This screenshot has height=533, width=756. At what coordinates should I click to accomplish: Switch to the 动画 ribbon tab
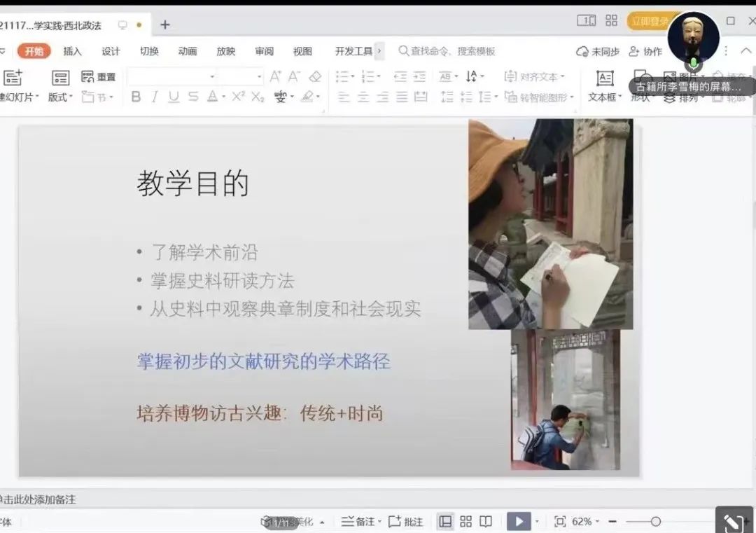point(187,51)
